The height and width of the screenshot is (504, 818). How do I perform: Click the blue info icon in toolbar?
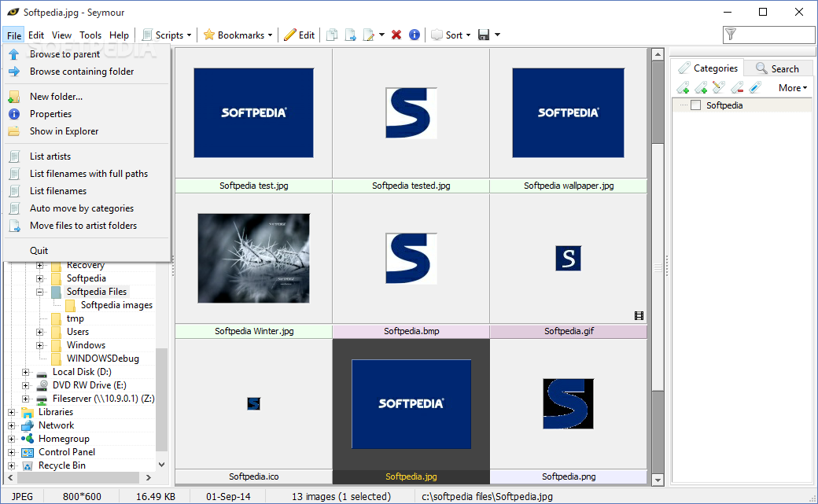coord(415,35)
